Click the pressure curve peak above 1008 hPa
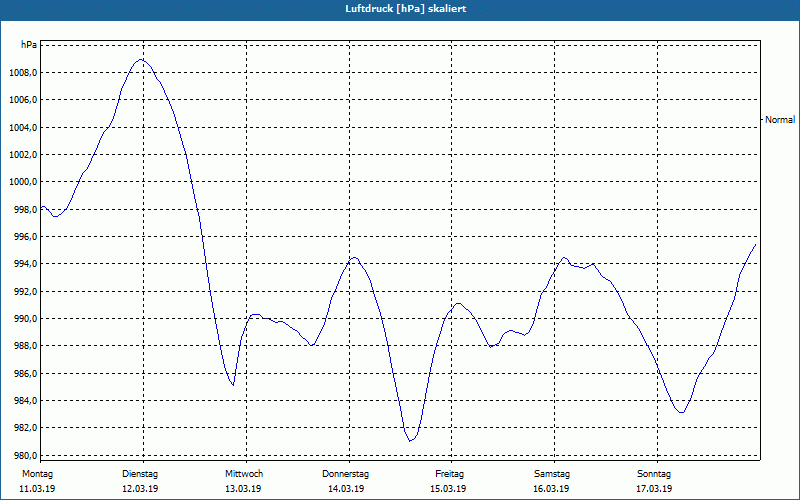Image resolution: width=800 pixels, height=500 pixels. 141,60
